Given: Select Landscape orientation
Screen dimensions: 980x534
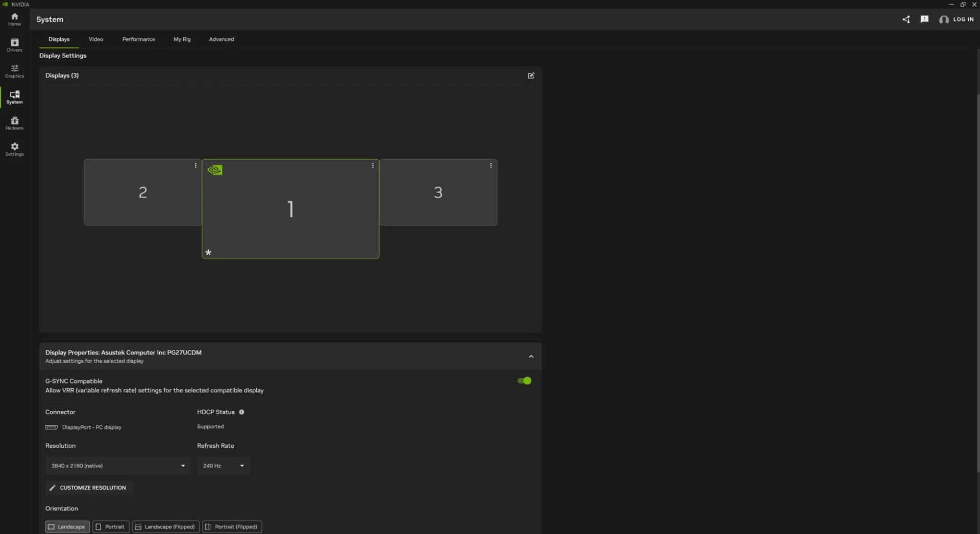Looking at the screenshot, I should click(67, 527).
